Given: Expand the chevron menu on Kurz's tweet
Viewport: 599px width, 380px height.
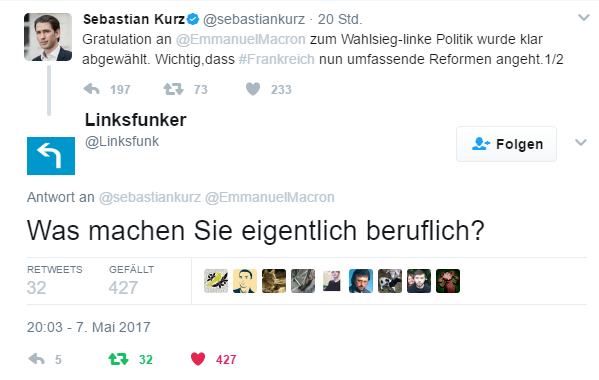Looking at the screenshot, I should point(583,18).
